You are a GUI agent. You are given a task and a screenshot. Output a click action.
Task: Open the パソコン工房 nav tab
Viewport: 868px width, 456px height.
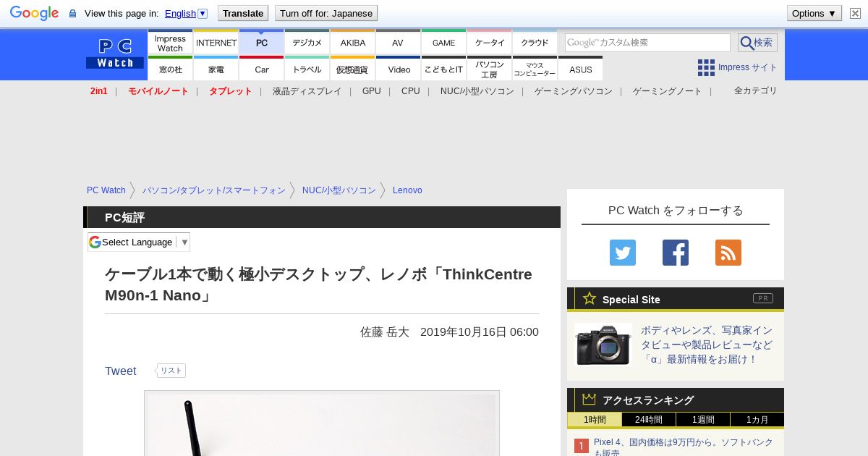490,69
